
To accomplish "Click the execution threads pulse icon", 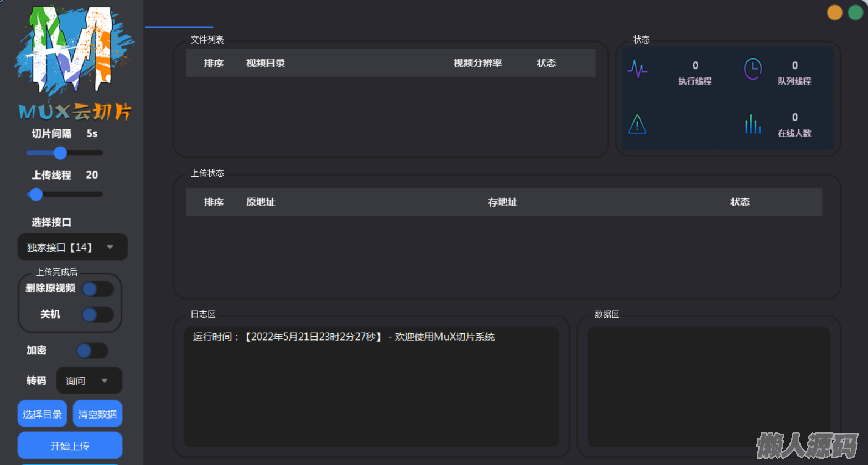I will pyautogui.click(x=637, y=70).
